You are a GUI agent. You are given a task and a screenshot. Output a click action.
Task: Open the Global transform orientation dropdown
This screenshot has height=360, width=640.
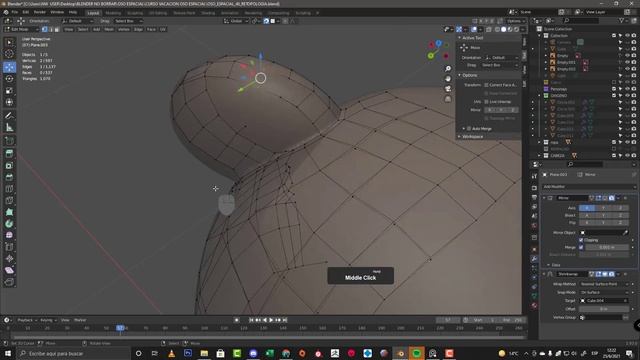236,21
